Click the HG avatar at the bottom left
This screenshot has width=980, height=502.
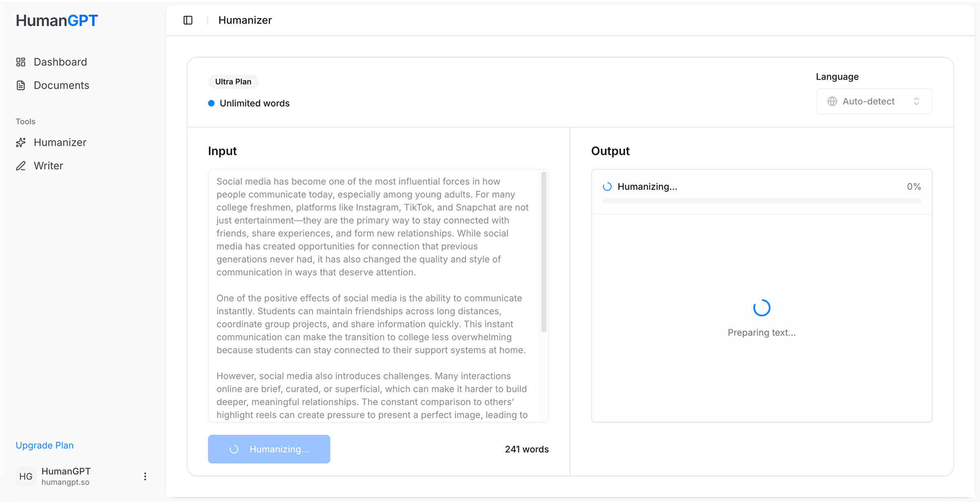pyautogui.click(x=26, y=476)
